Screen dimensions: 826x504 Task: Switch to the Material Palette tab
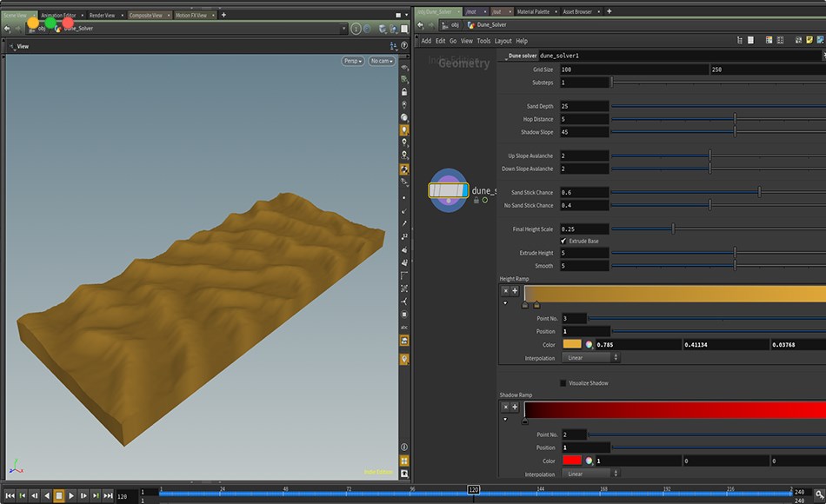click(534, 11)
